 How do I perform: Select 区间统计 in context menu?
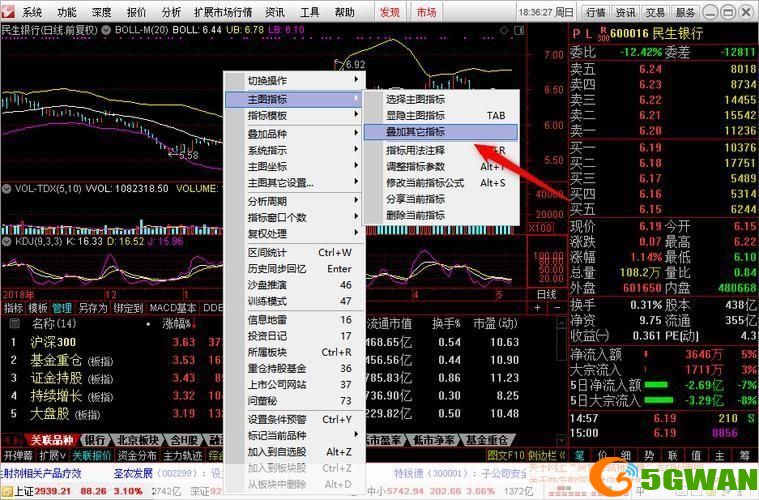pyautogui.click(x=295, y=252)
